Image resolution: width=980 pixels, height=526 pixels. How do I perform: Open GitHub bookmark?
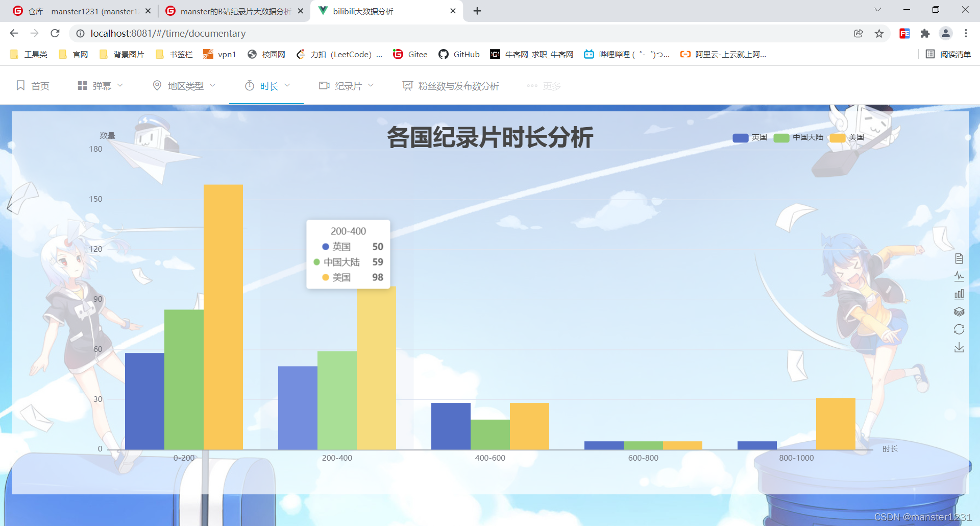pyautogui.click(x=459, y=54)
